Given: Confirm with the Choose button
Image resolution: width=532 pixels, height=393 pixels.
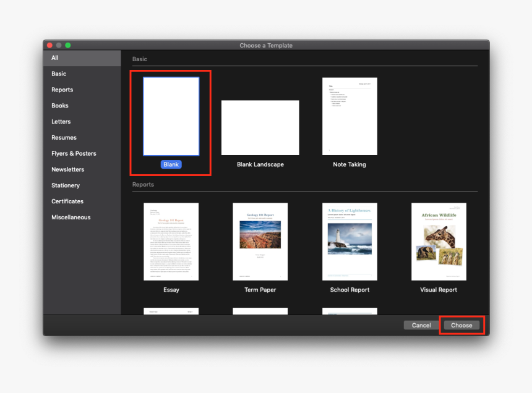Looking at the screenshot, I should pos(461,324).
